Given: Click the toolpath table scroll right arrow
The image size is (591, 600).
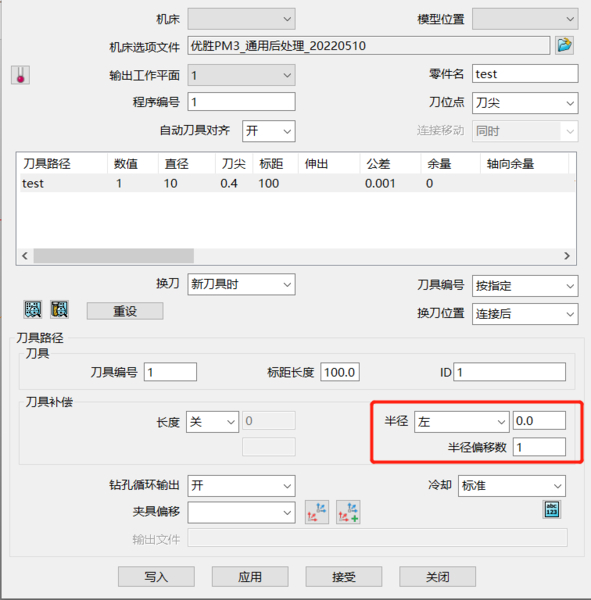Looking at the screenshot, I should pos(567,256).
